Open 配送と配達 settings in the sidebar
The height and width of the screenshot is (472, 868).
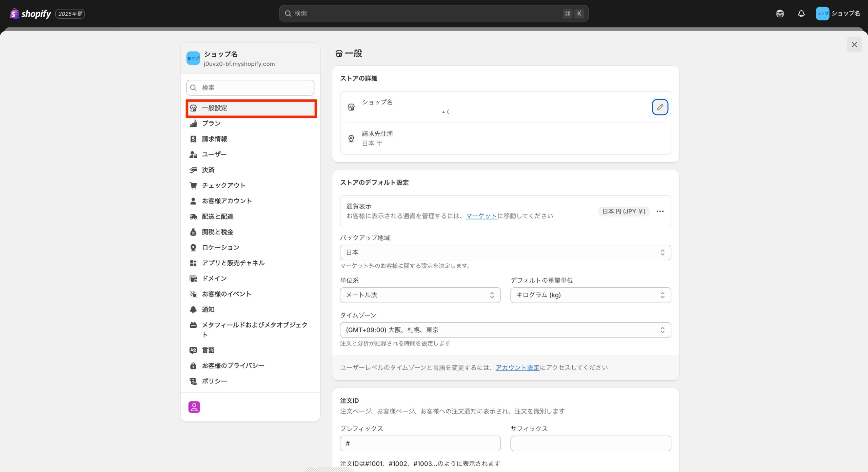(217, 216)
